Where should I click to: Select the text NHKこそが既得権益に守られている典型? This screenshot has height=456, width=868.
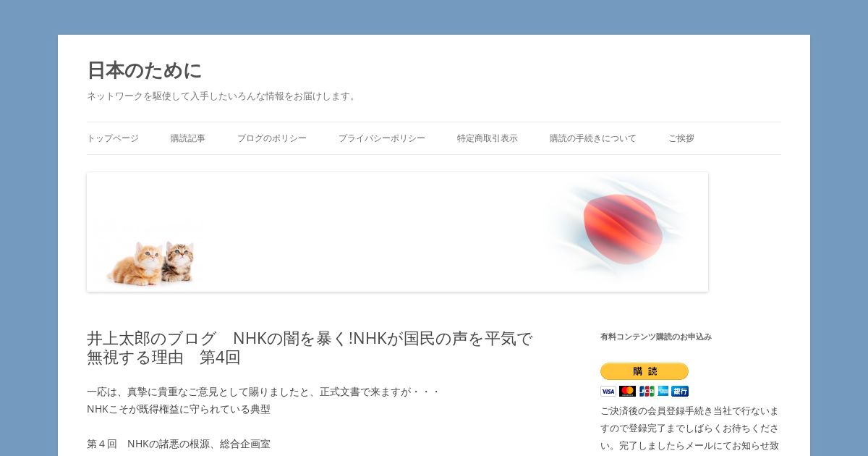179,409
